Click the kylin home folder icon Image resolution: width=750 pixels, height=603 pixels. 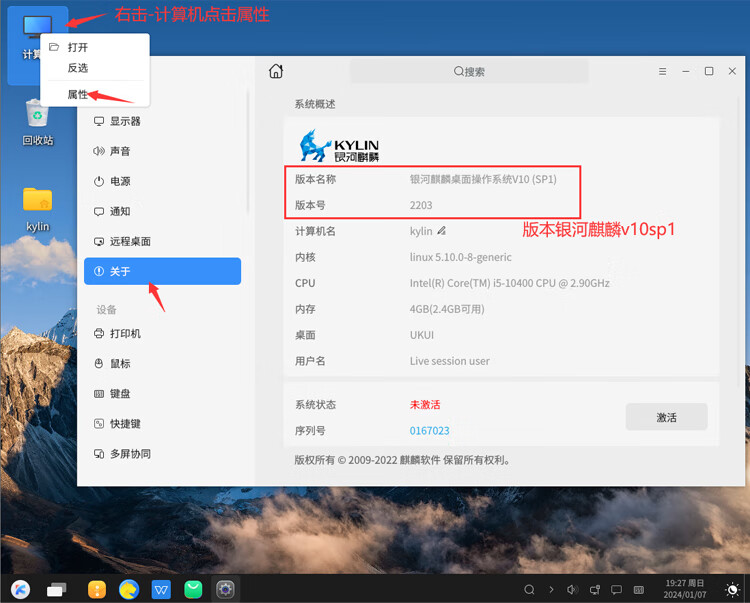(38, 209)
